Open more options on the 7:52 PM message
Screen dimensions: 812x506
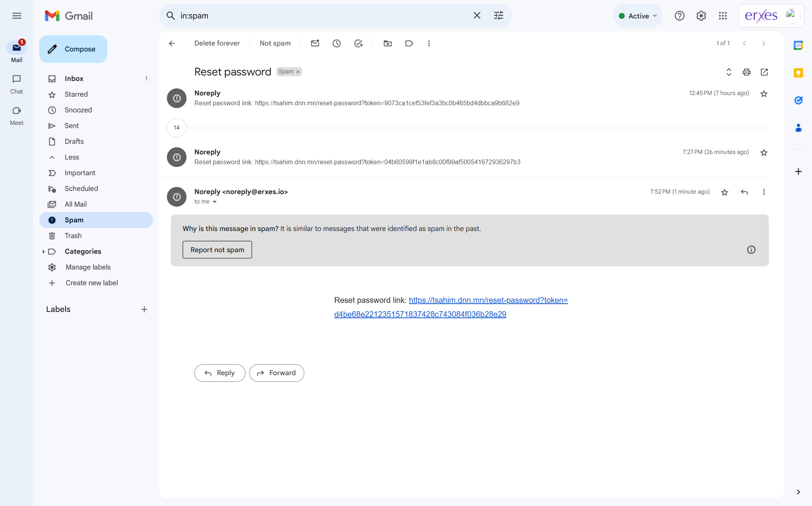[x=764, y=192]
